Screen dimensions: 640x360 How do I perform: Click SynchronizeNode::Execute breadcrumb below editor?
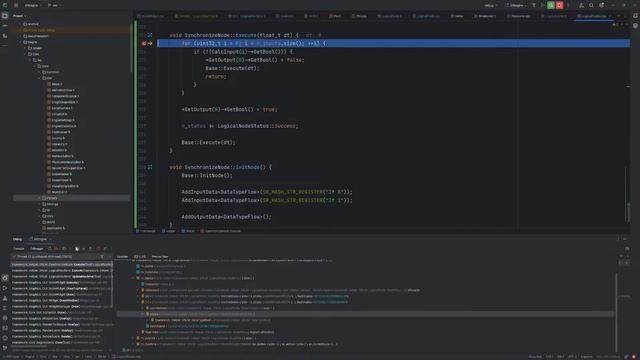pos(220,231)
